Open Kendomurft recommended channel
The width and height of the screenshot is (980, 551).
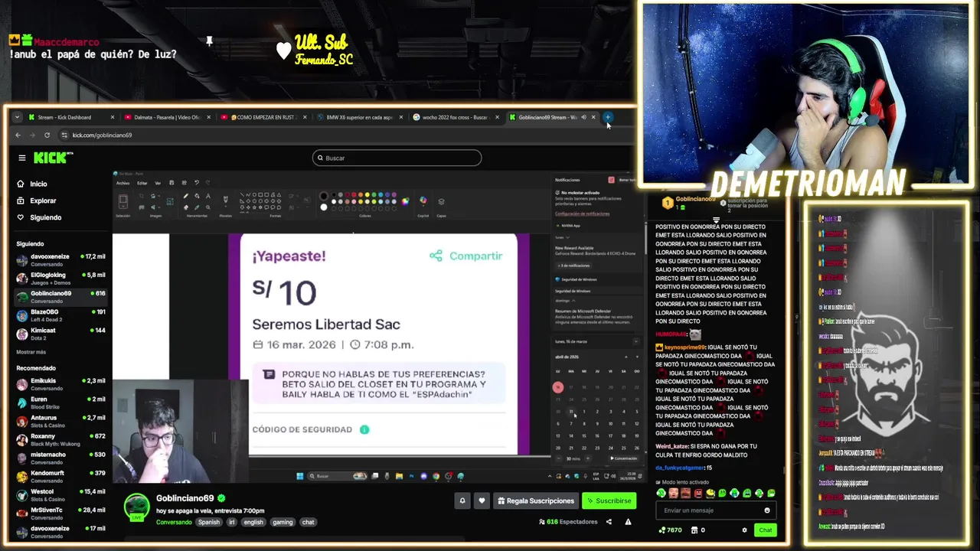click(x=63, y=475)
